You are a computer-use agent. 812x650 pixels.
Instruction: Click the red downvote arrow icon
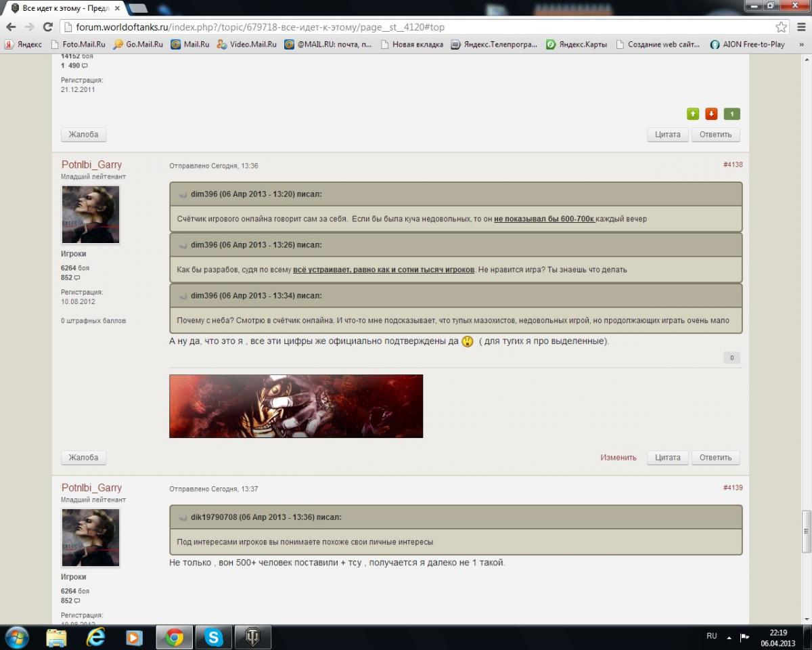711,114
